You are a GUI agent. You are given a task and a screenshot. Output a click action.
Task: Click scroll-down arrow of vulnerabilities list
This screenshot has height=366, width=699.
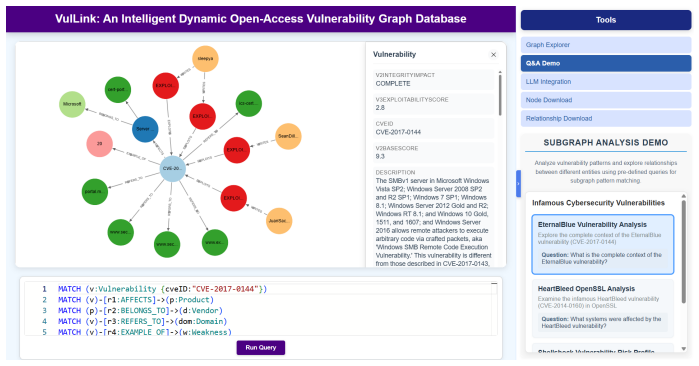684,349
